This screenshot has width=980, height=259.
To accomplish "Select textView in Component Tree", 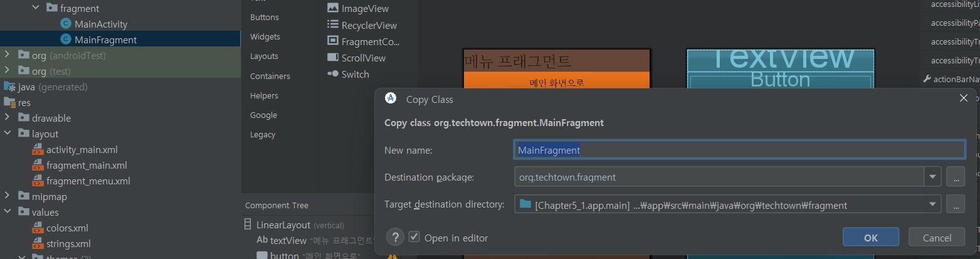I will tap(288, 240).
